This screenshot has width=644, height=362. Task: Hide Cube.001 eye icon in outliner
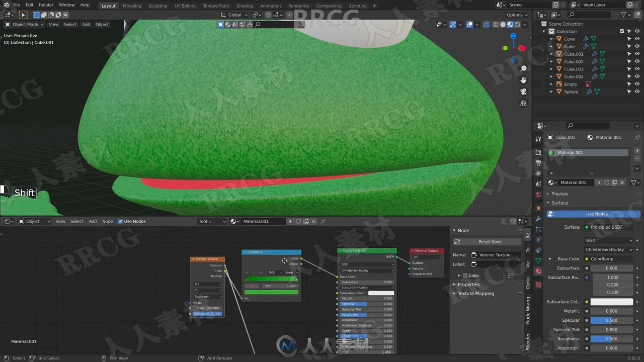coord(637,54)
